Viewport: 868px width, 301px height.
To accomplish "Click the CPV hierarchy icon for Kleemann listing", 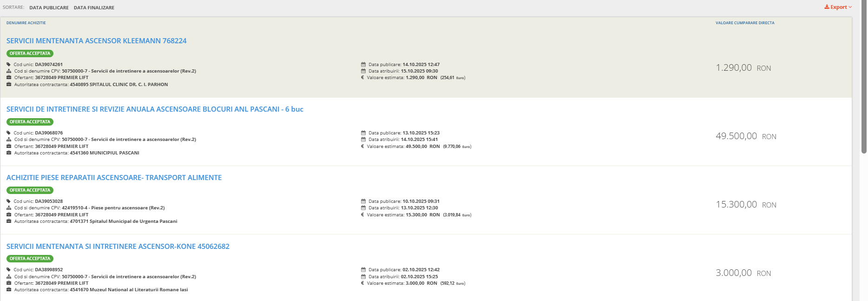I will tap(9, 71).
